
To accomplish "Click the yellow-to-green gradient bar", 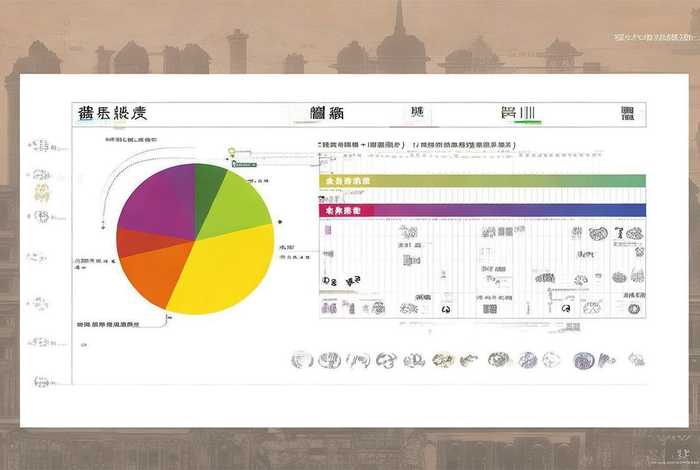I will (483, 181).
